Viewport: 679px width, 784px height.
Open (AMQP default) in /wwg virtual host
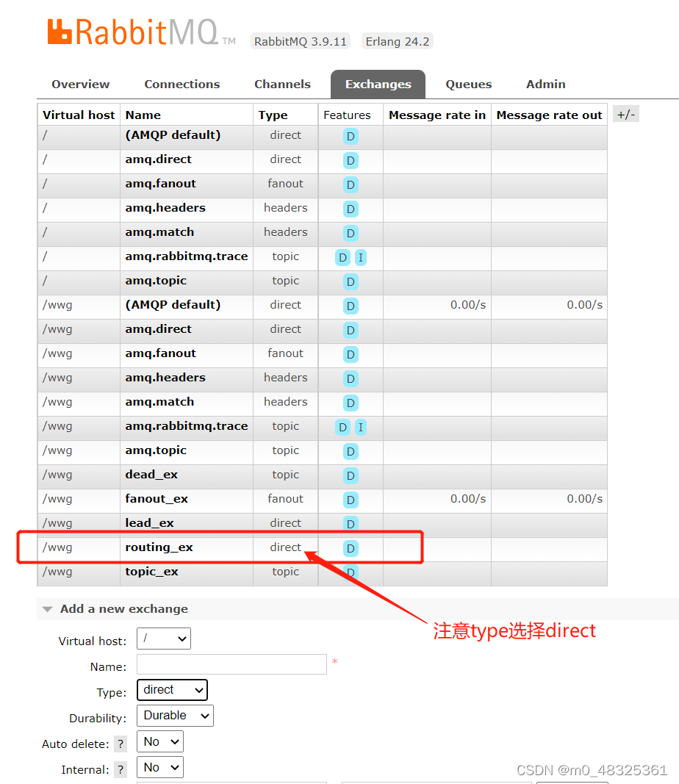[x=173, y=304]
